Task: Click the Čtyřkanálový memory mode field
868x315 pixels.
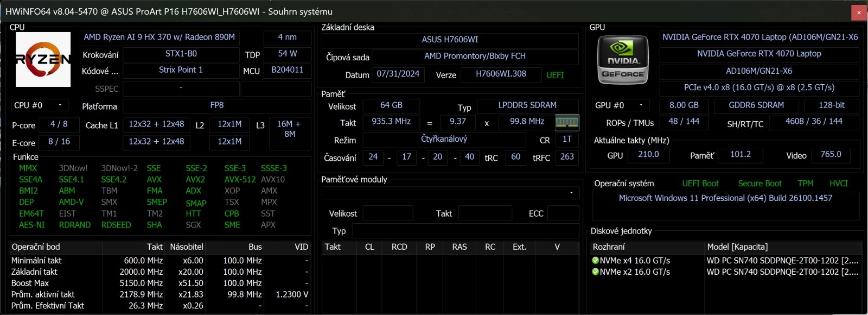Action: coord(444,140)
